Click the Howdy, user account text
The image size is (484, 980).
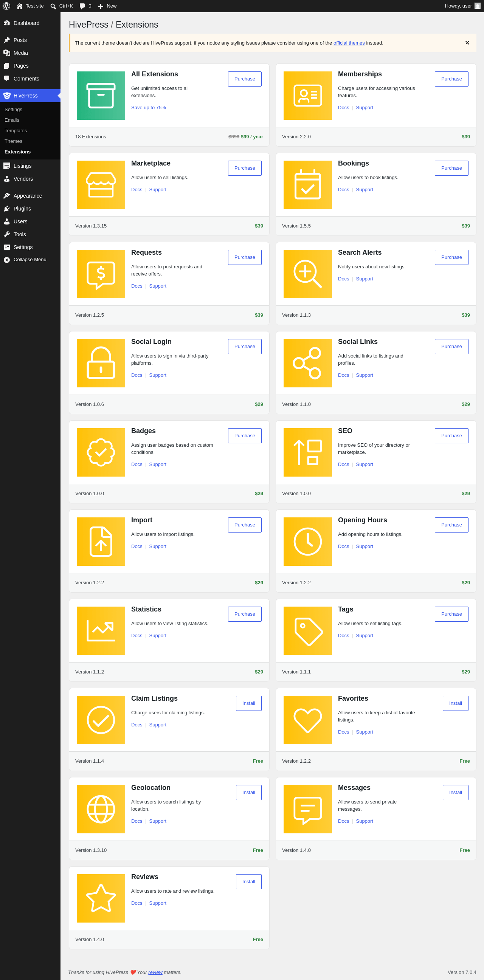(x=458, y=6)
